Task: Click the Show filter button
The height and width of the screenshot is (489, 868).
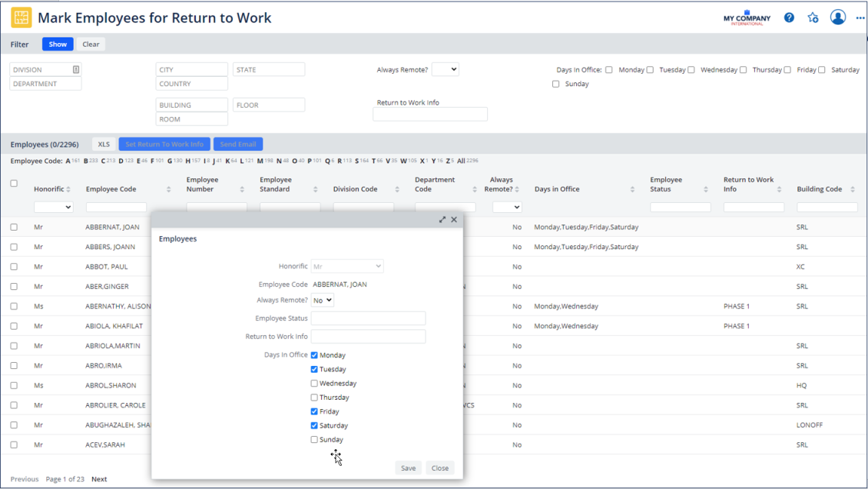Action: [x=58, y=45]
